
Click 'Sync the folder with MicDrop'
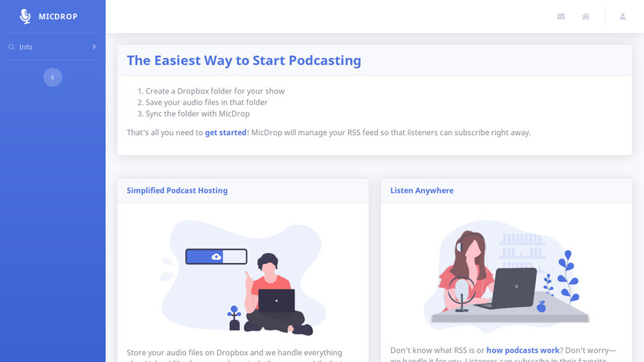(198, 114)
